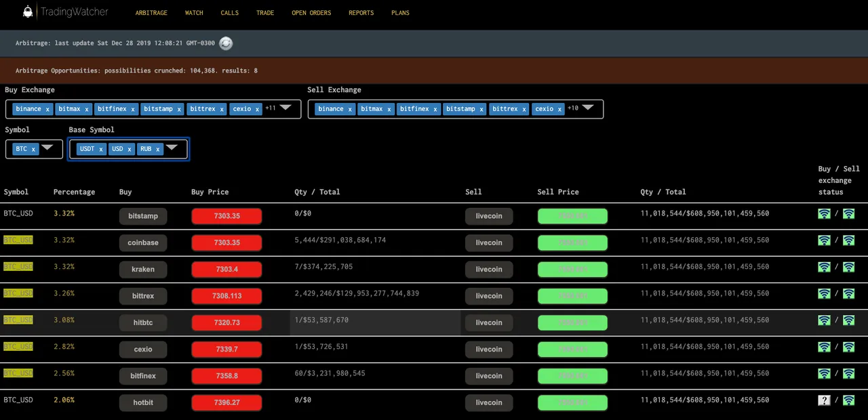Click sell exchange status icon in hotbit row

(x=848, y=400)
